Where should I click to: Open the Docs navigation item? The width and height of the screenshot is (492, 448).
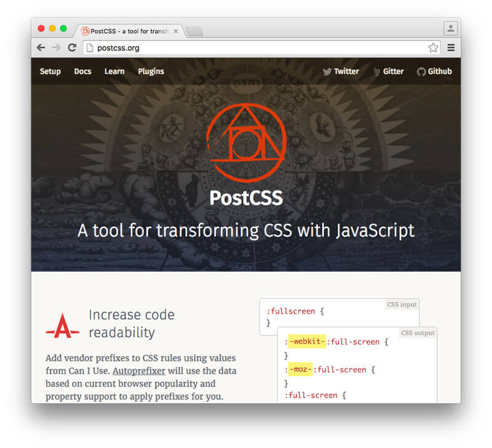(x=82, y=71)
